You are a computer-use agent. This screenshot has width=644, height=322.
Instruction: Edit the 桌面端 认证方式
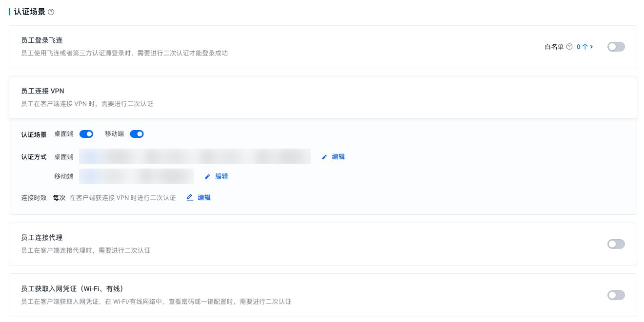[333, 157]
